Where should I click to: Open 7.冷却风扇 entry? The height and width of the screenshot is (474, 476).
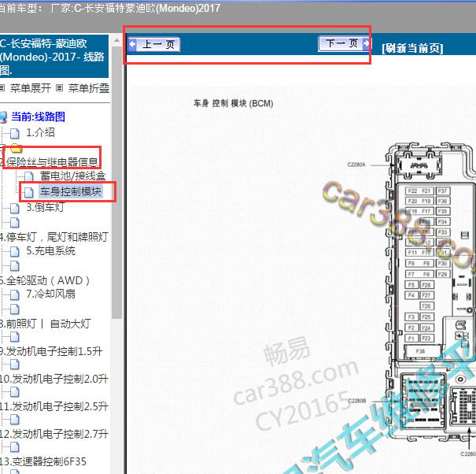pyautogui.click(x=50, y=294)
